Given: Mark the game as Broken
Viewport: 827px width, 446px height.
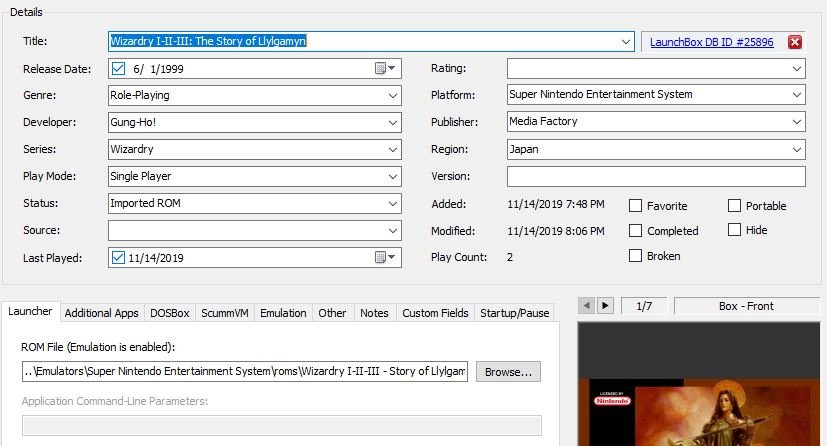Looking at the screenshot, I should click(x=636, y=256).
